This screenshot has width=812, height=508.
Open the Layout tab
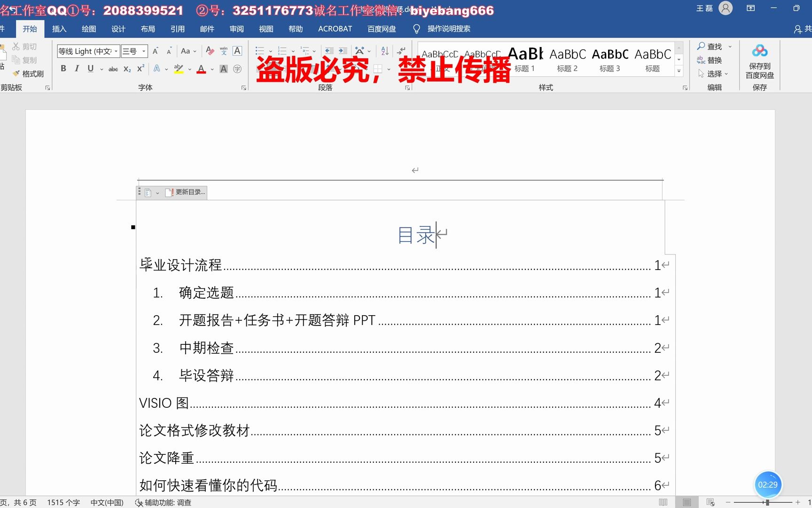click(148, 29)
